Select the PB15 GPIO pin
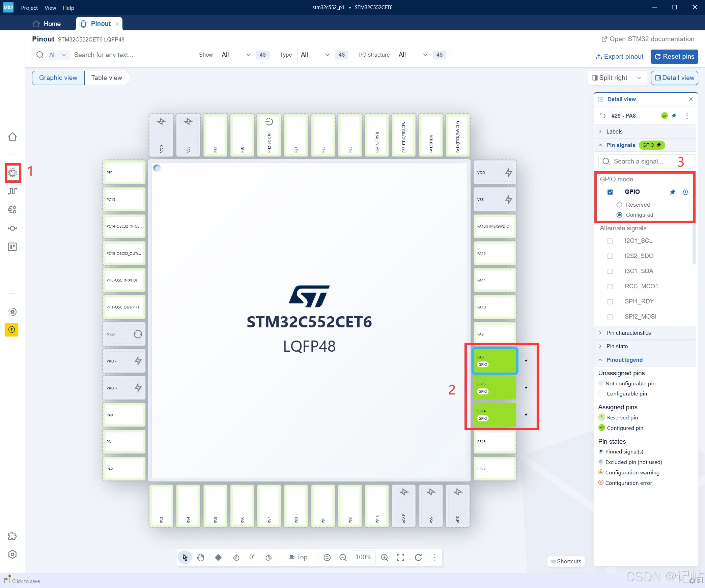Screen dimensions: 705x588 495,388
